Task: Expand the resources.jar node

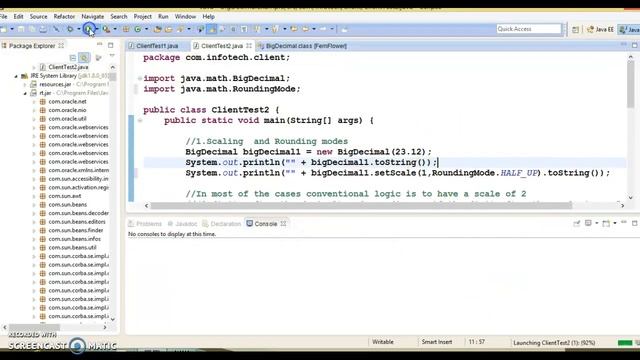Action: [x=25, y=84]
